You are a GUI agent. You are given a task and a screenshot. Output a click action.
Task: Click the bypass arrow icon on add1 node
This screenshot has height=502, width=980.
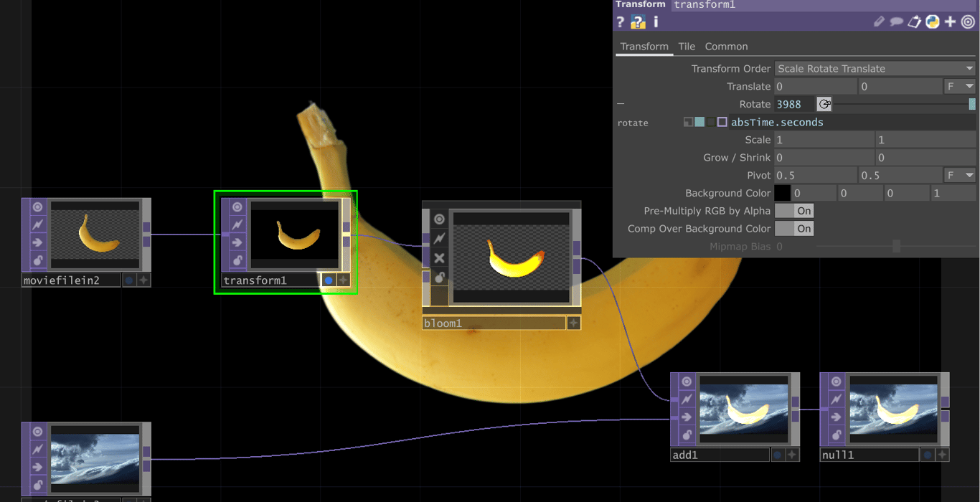(687, 417)
